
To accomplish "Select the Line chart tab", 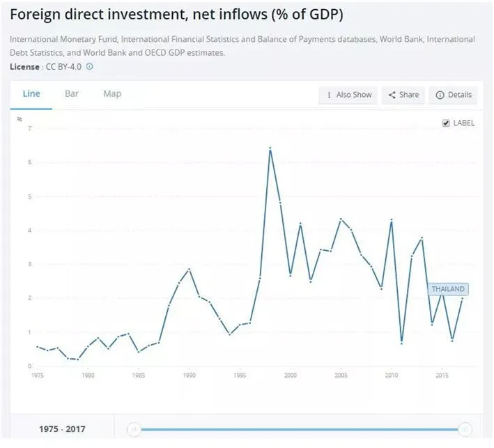I will pos(31,94).
